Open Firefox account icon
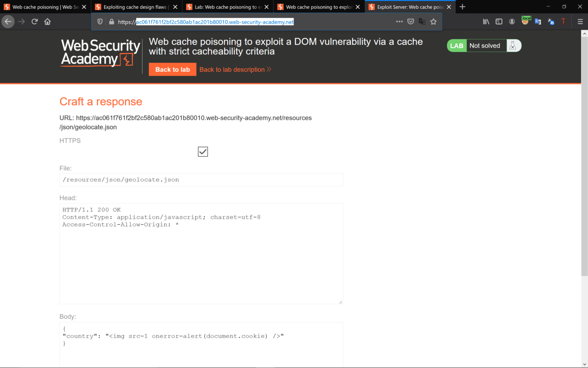Viewport: 588px width, 368px height. pos(512,22)
